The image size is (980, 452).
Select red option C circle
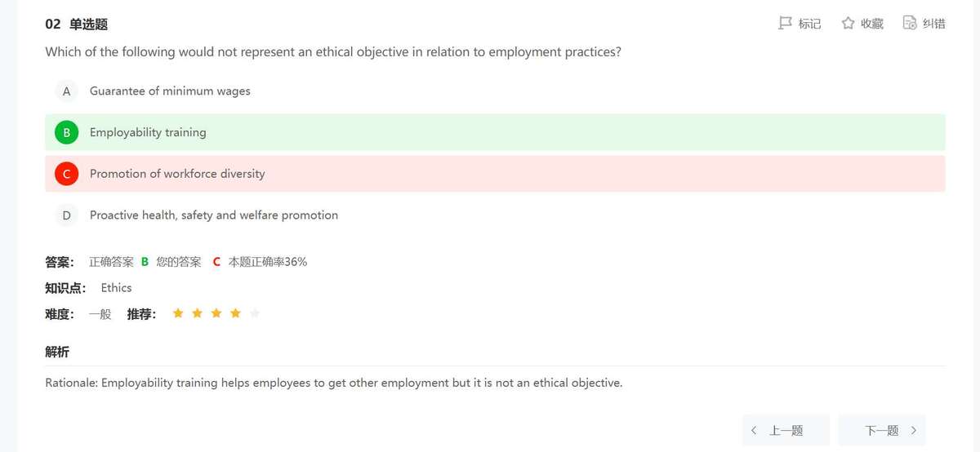(x=66, y=174)
